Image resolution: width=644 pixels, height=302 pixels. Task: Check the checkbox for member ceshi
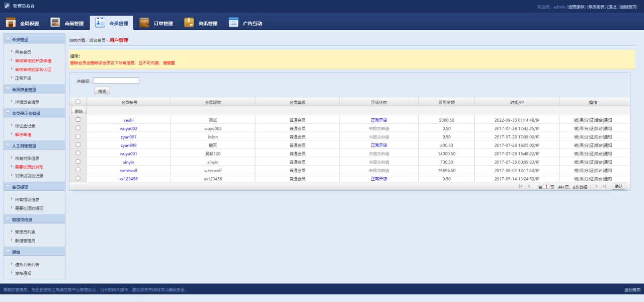[78, 120]
